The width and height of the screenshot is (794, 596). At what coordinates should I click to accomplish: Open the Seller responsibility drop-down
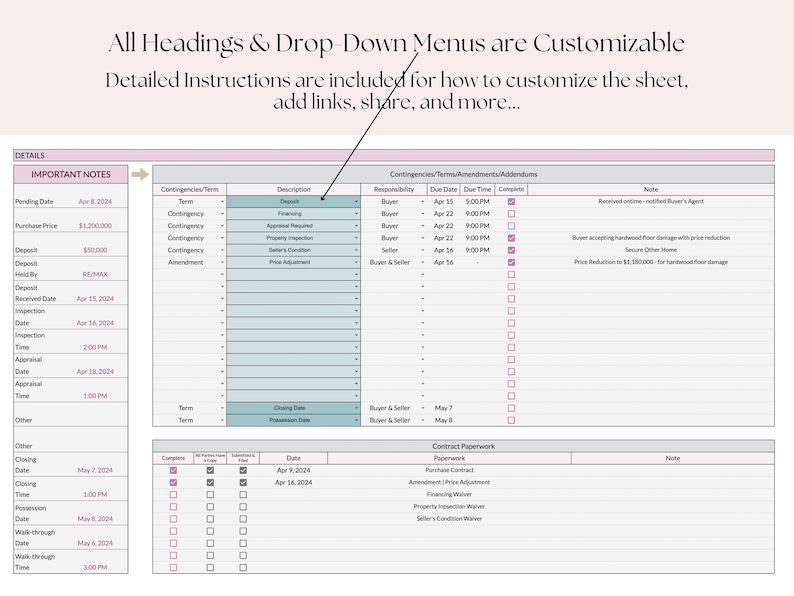click(x=423, y=250)
